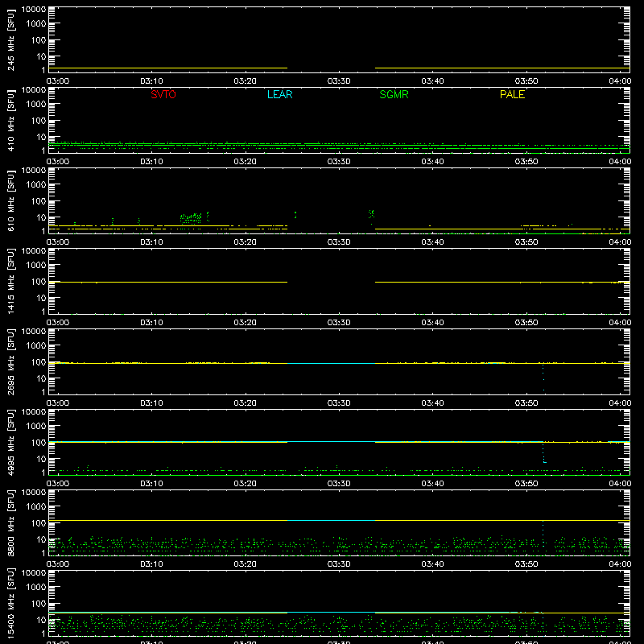Click the 100 value on 8800 MHz axis
This screenshot has width=644, height=644.
(39, 523)
